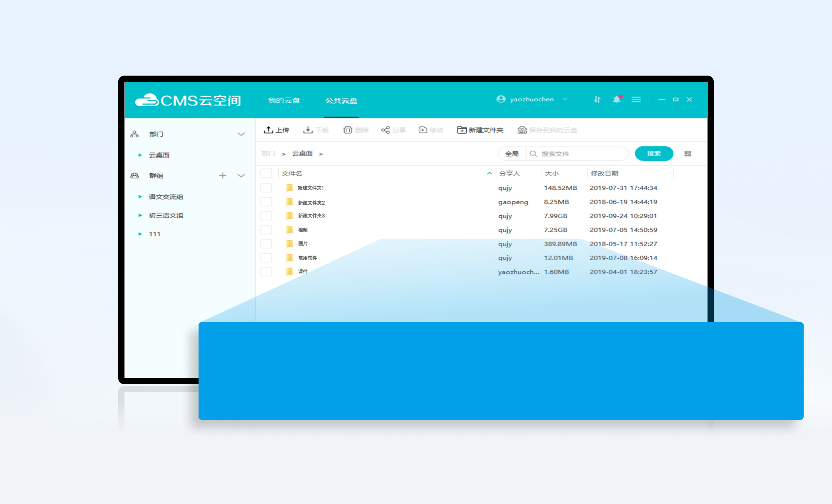The height and width of the screenshot is (504, 832).
Task: Open the transfer list arrows icon
Action: click(597, 100)
